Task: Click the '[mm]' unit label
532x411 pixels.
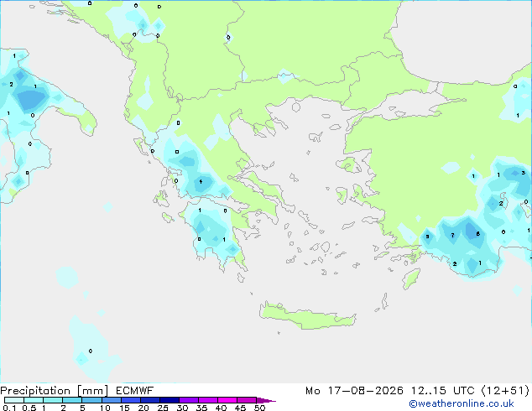Action: 92,391
